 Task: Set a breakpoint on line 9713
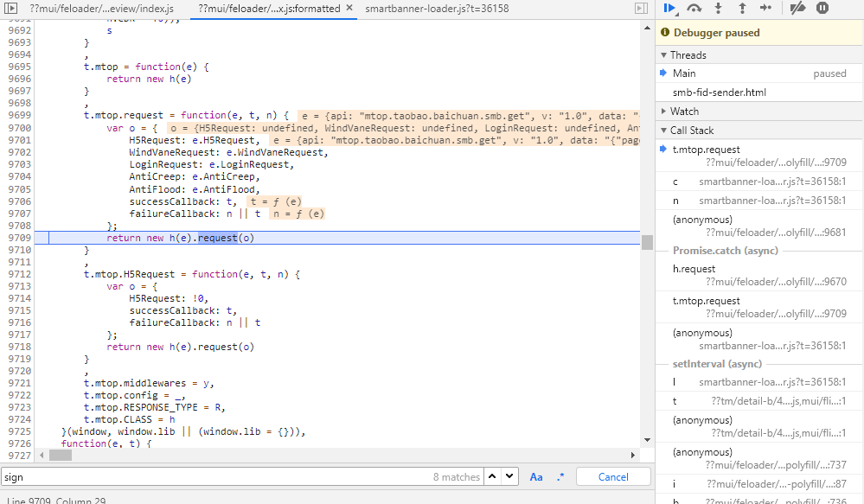click(x=19, y=286)
